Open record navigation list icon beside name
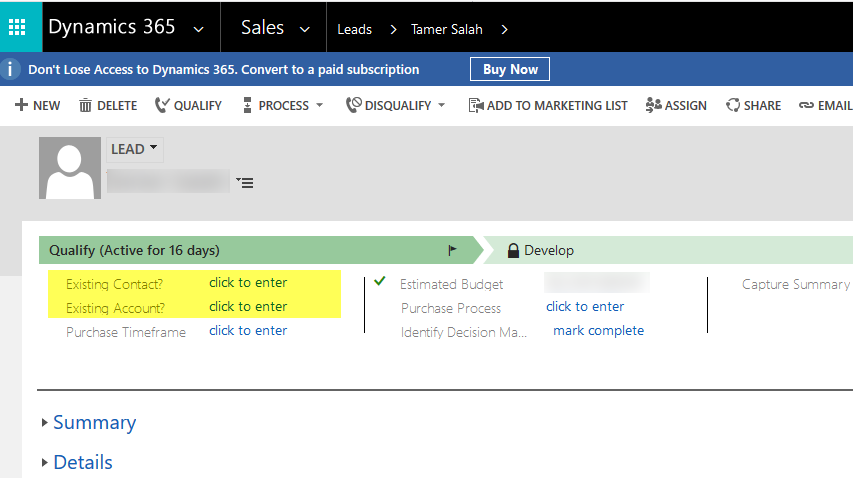 (x=245, y=183)
